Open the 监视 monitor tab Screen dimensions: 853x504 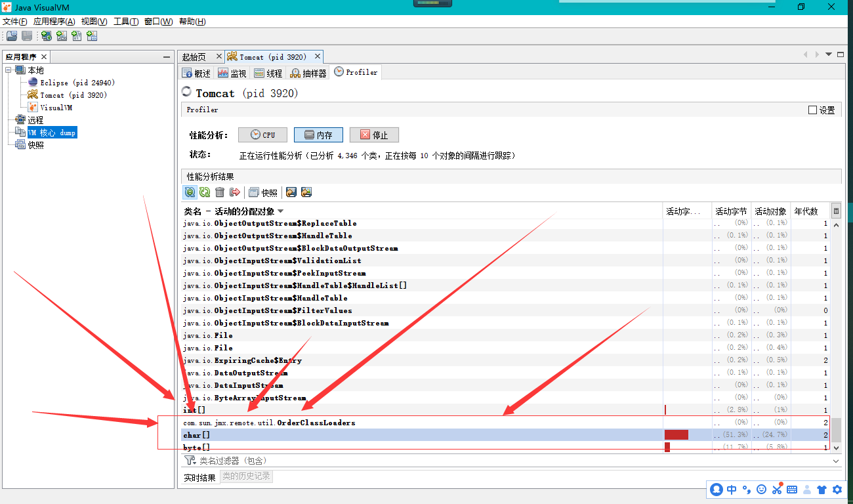232,73
